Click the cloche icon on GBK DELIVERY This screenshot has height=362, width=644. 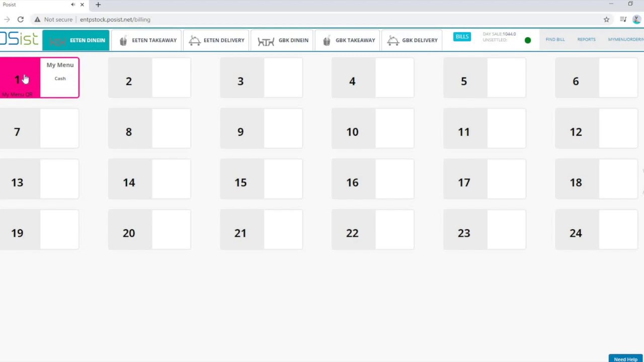pos(393,41)
